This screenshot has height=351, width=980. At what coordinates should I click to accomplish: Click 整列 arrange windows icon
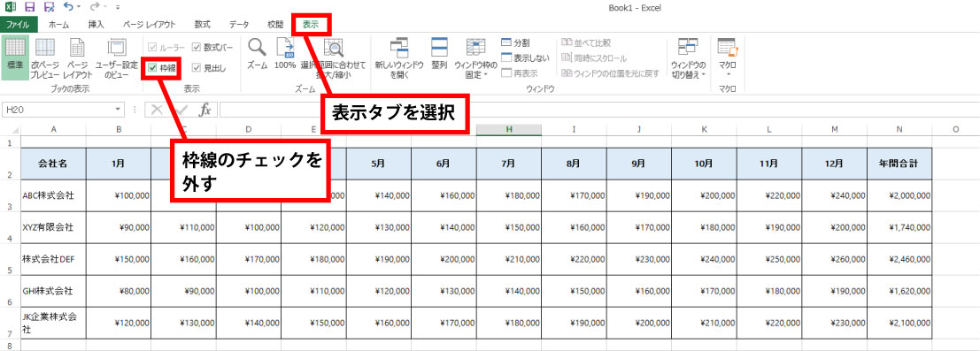coord(439,54)
